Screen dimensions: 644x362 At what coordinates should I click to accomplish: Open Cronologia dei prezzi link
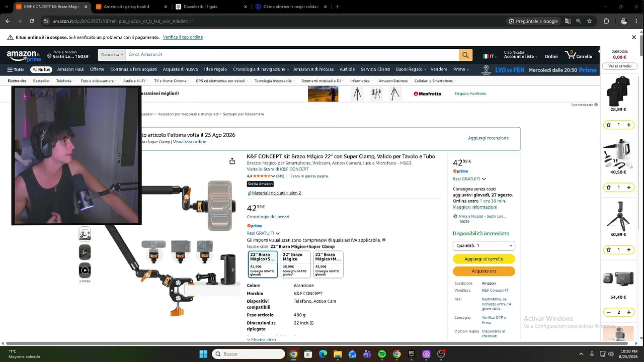(268, 217)
